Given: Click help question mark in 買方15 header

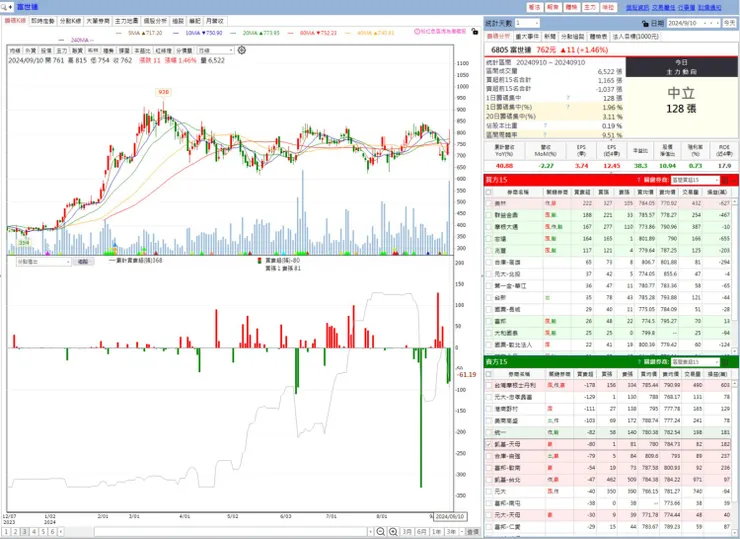Looking at the screenshot, I should tap(639, 180).
